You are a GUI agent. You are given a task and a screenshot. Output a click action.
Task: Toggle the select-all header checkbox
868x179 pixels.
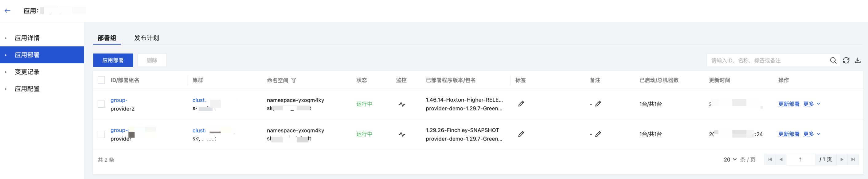point(101,80)
